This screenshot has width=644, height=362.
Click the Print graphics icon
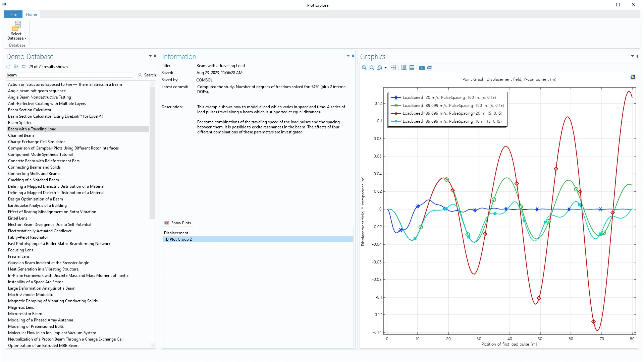coord(430,68)
